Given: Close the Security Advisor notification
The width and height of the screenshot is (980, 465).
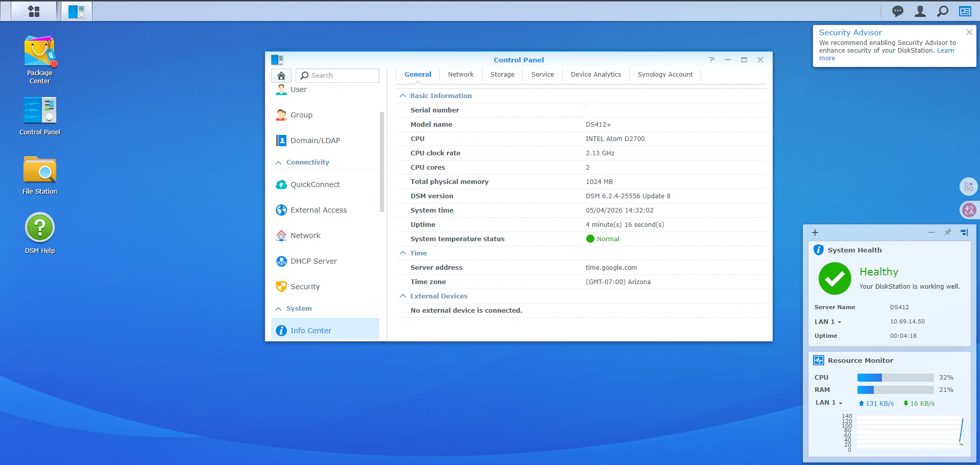Looking at the screenshot, I should point(969,32).
